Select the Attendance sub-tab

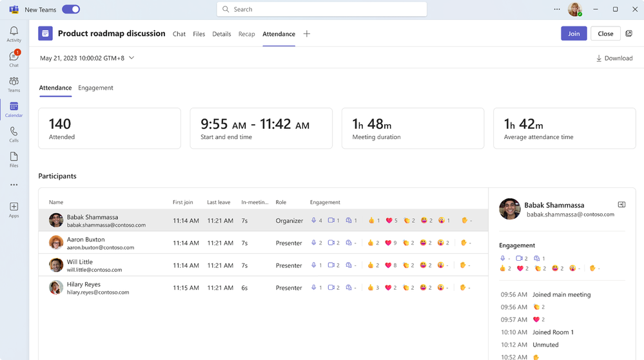(55, 88)
